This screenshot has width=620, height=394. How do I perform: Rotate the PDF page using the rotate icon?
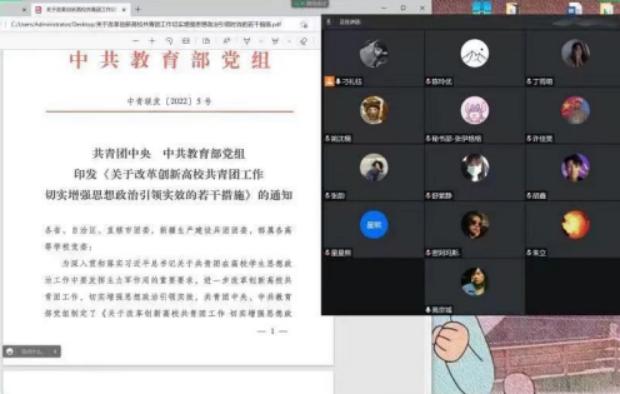coord(169,41)
